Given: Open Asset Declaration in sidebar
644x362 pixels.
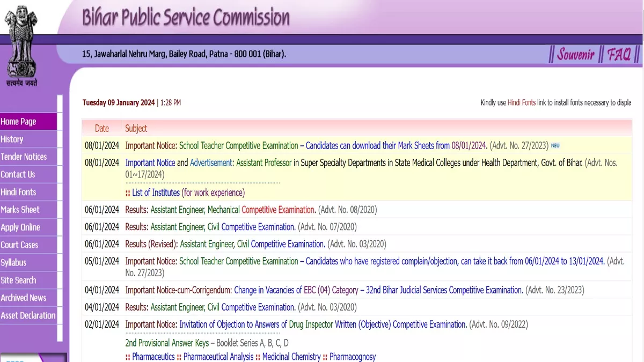Looking at the screenshot, I should coord(28,315).
